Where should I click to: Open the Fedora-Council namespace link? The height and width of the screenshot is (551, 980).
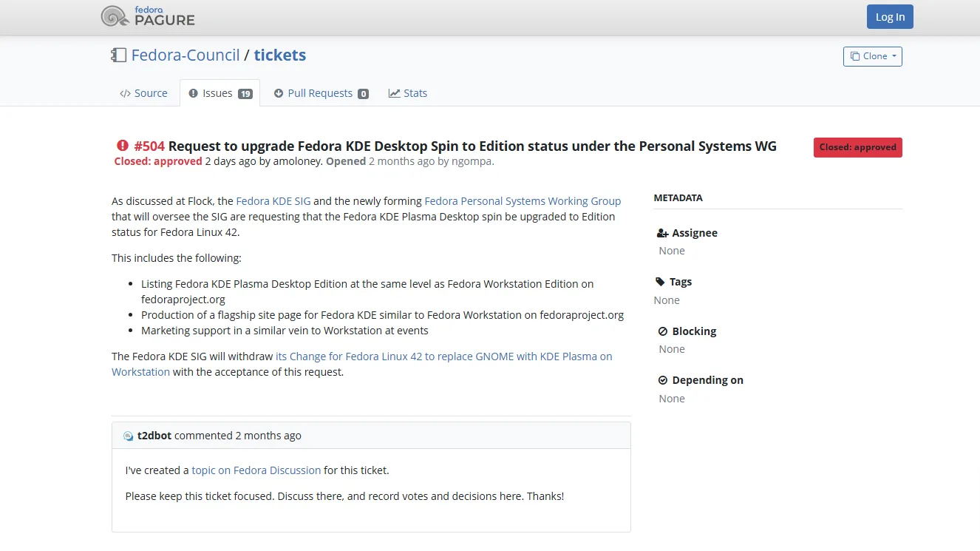[x=186, y=55]
